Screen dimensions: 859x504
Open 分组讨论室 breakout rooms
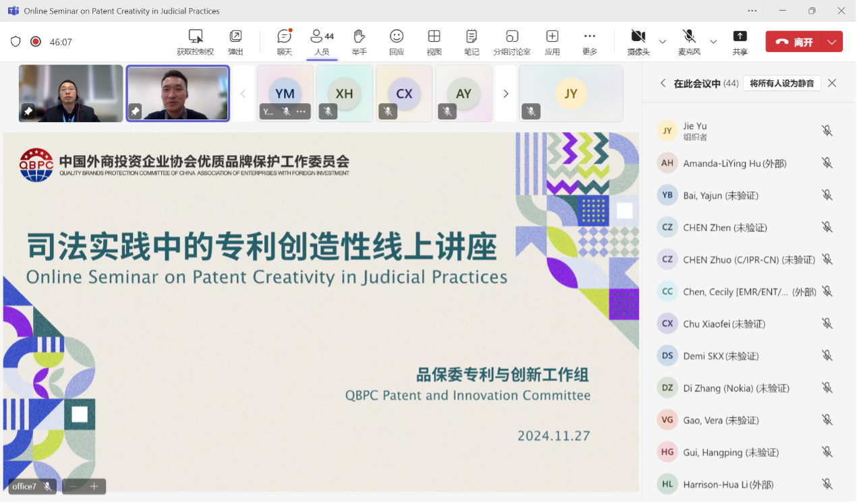point(512,42)
